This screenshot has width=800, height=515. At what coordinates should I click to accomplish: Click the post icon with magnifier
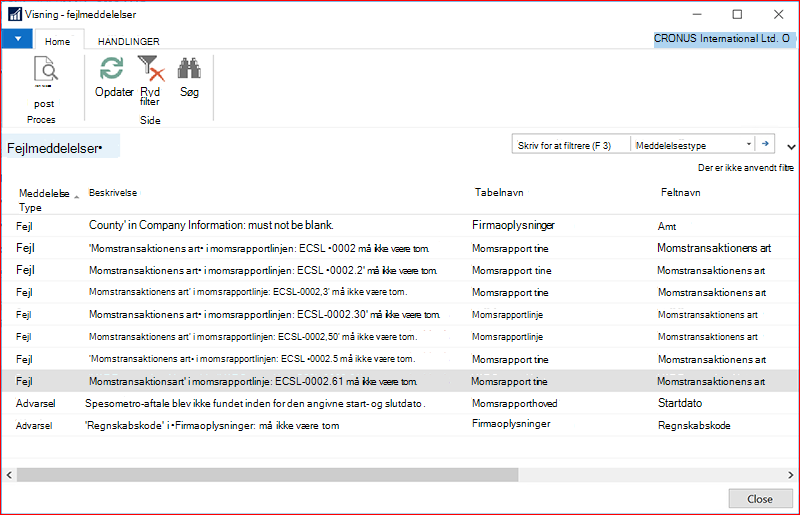[45, 69]
